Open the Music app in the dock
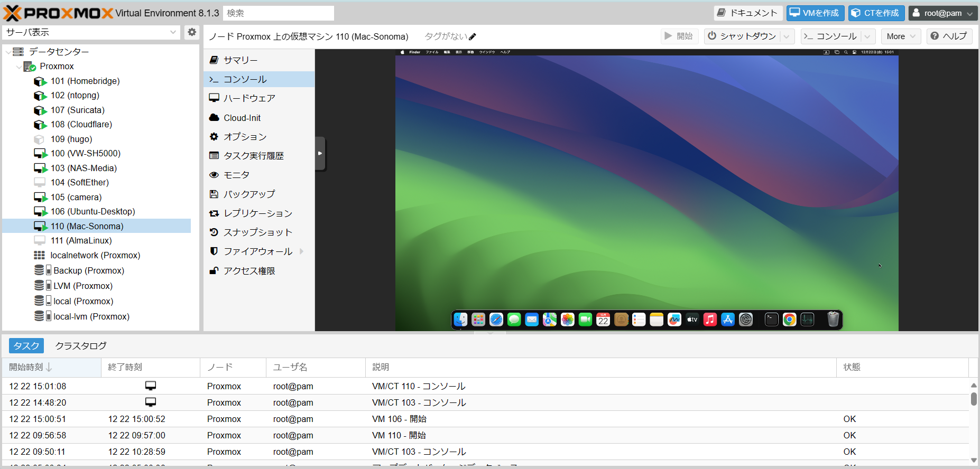This screenshot has width=980, height=469. coord(710,320)
